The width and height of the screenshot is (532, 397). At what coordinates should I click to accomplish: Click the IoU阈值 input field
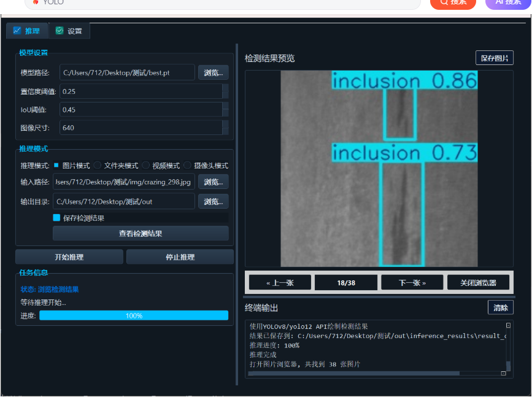pyautogui.click(x=142, y=109)
